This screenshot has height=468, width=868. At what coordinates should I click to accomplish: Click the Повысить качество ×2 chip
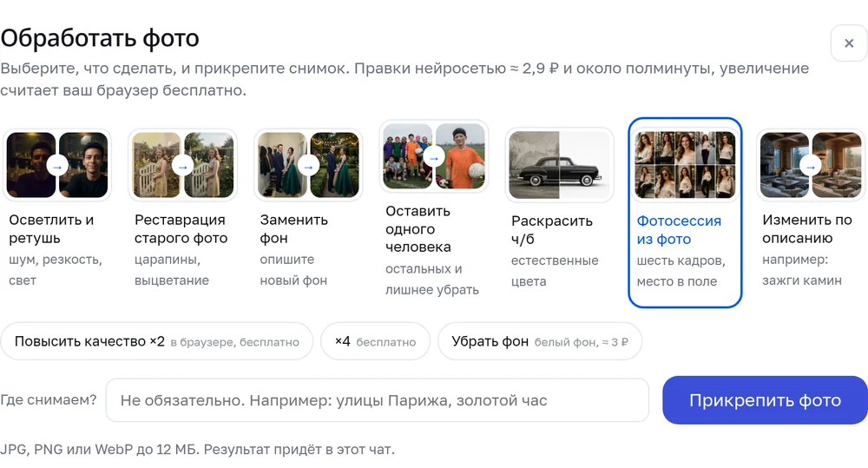[x=156, y=341]
